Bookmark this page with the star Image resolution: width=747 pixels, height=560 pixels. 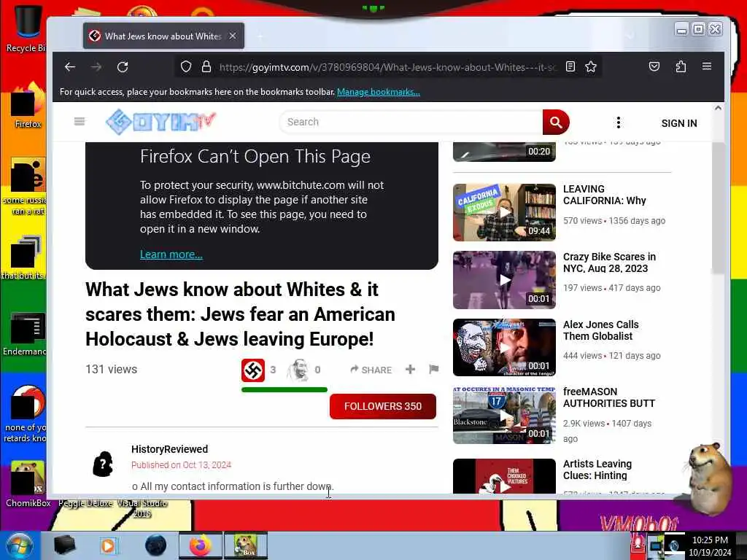coord(591,67)
